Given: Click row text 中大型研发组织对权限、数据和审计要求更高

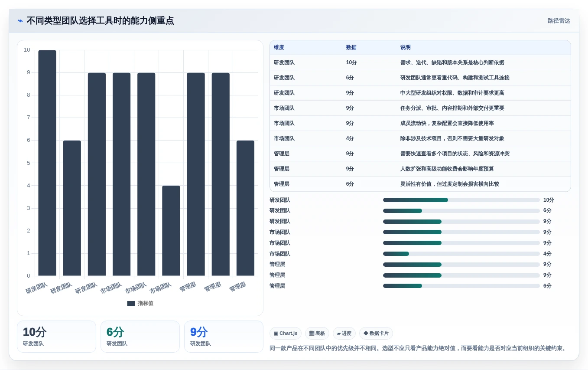Looking at the screenshot, I should point(452,93).
